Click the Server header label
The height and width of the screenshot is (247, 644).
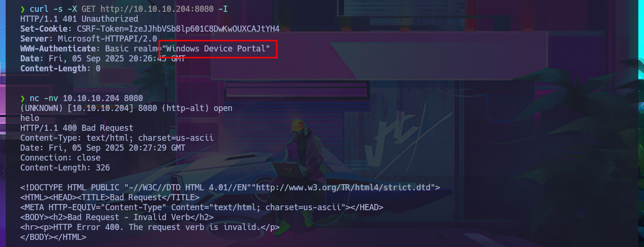click(x=34, y=39)
